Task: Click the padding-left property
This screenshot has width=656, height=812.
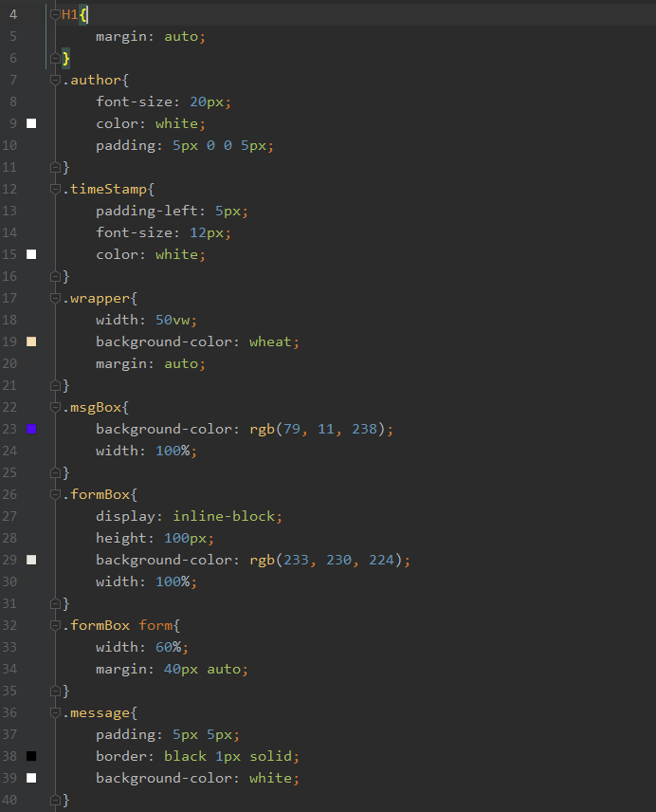Action: point(147,212)
